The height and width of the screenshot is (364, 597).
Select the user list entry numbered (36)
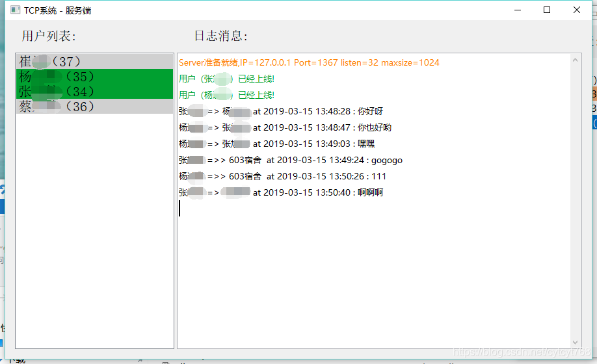click(94, 106)
